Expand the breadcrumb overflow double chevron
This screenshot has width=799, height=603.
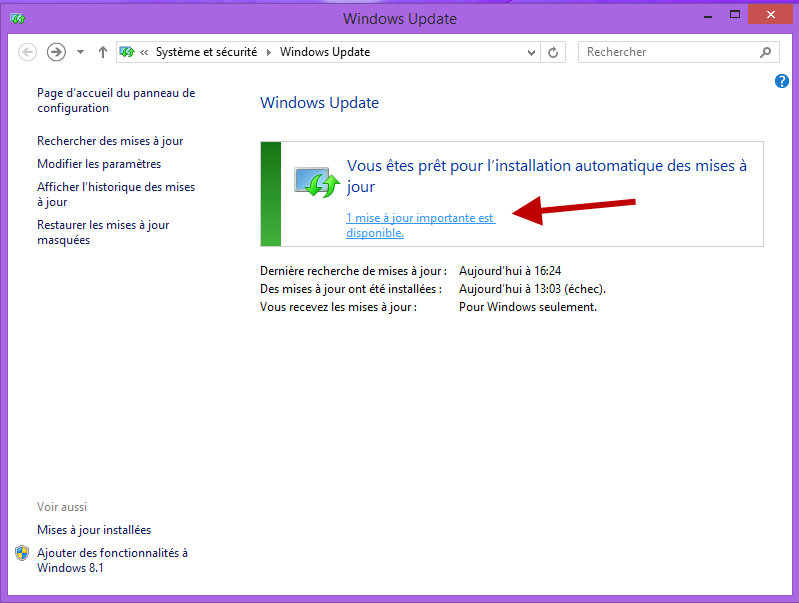144,52
